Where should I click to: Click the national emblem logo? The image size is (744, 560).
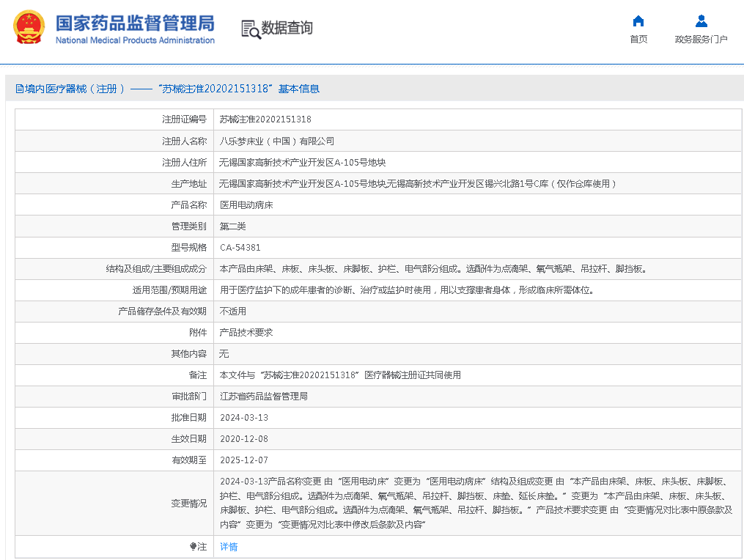[29, 27]
